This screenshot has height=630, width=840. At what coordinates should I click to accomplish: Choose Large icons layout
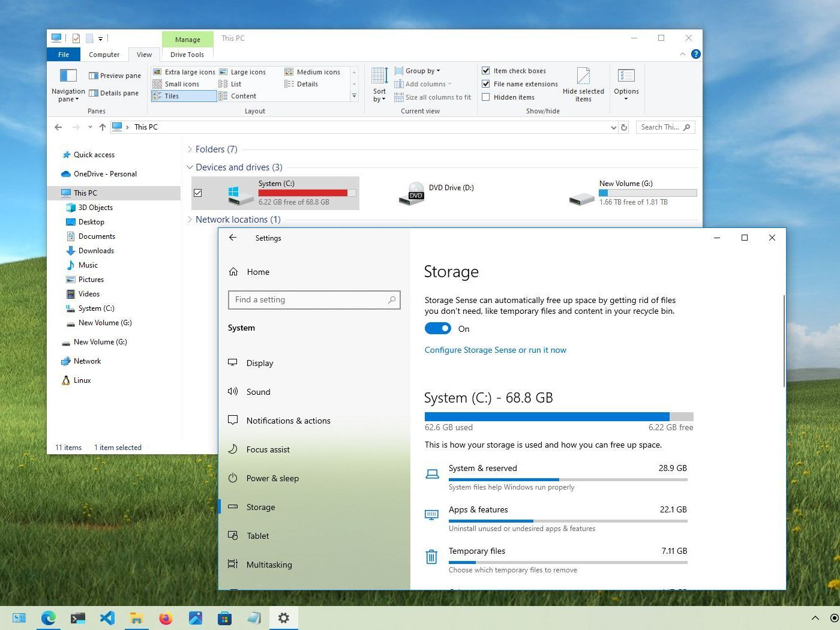tap(242, 72)
